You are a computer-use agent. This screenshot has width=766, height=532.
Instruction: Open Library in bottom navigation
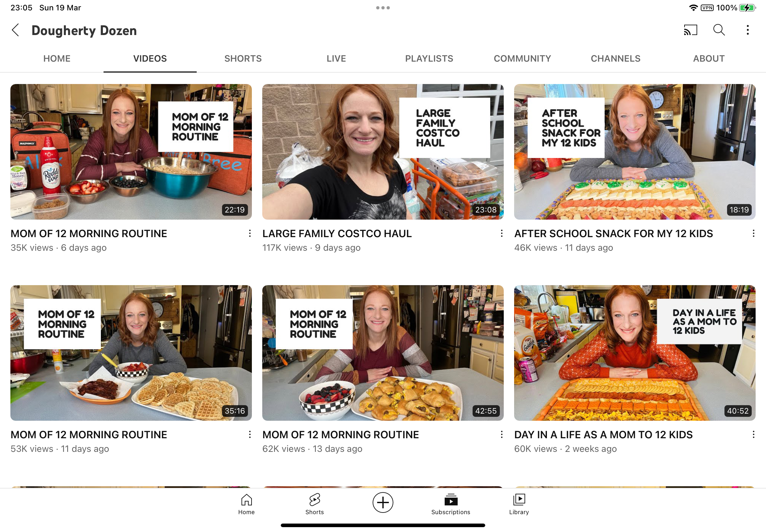519,504
